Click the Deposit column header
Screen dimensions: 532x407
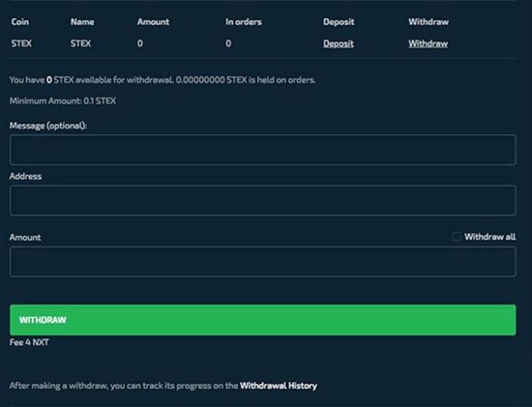click(339, 21)
